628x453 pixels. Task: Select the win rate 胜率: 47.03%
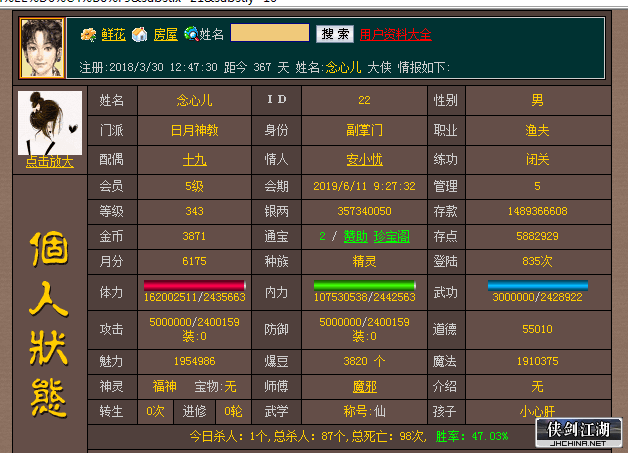[x=472, y=436]
